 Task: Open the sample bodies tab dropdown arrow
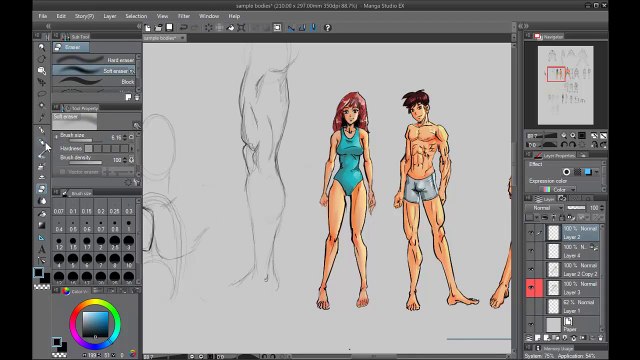182,38
